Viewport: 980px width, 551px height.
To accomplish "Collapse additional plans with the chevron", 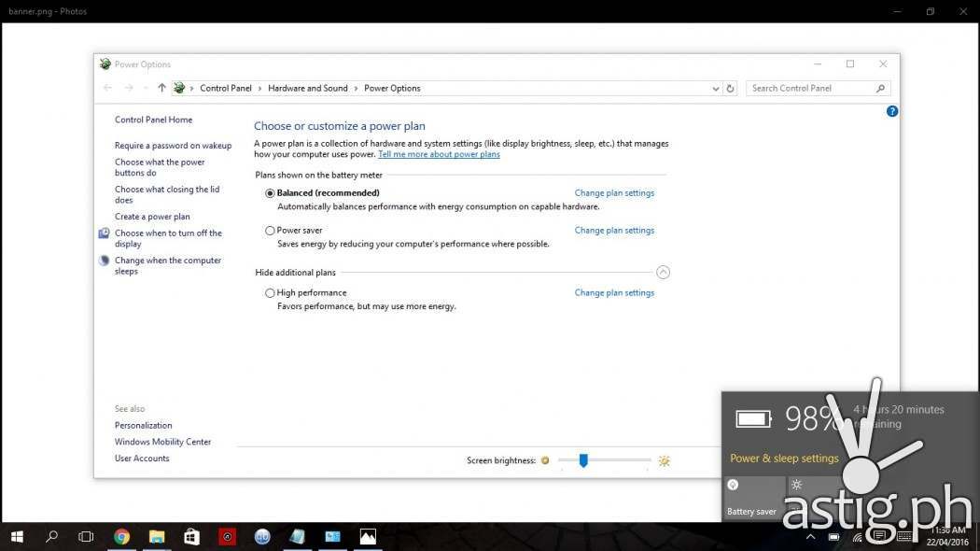I will [664, 272].
